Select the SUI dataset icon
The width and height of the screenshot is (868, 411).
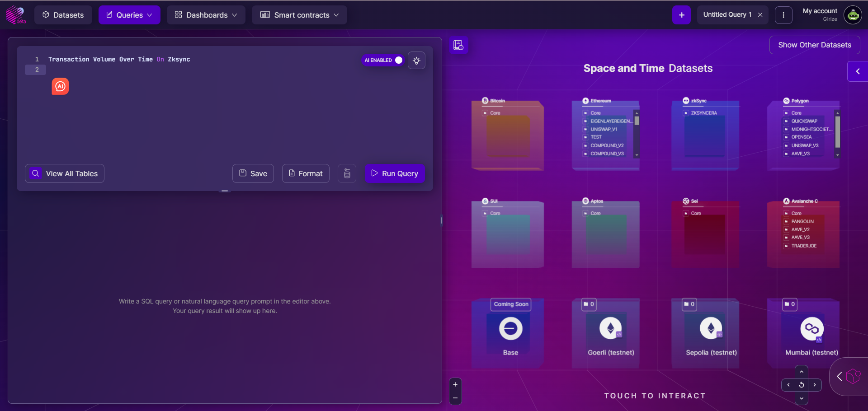pos(485,201)
